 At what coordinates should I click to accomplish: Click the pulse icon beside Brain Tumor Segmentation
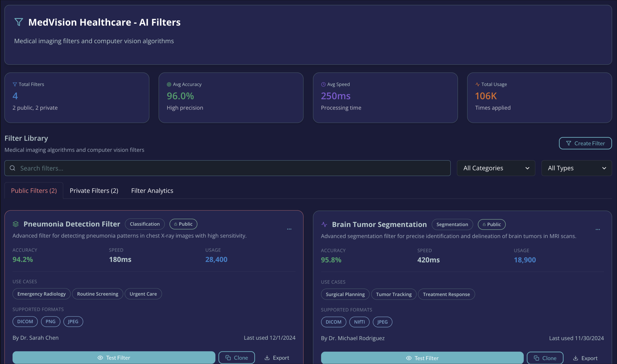click(x=324, y=224)
